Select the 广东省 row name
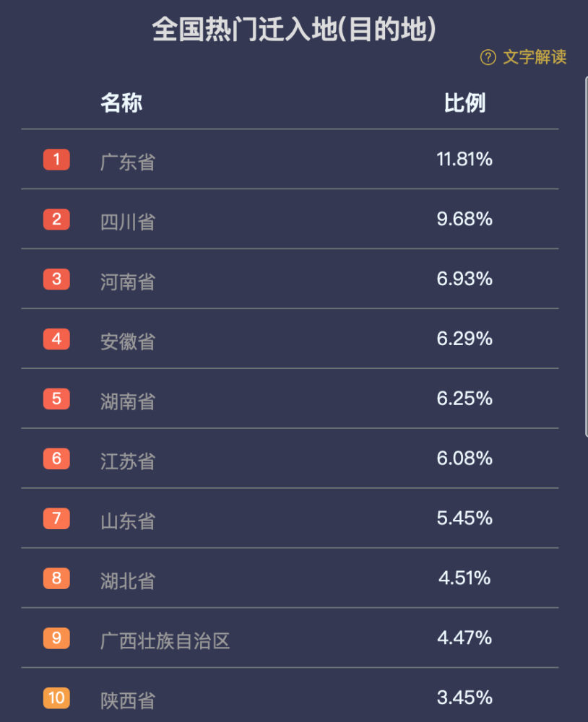Screen dimensions: 588x722 pos(128,162)
